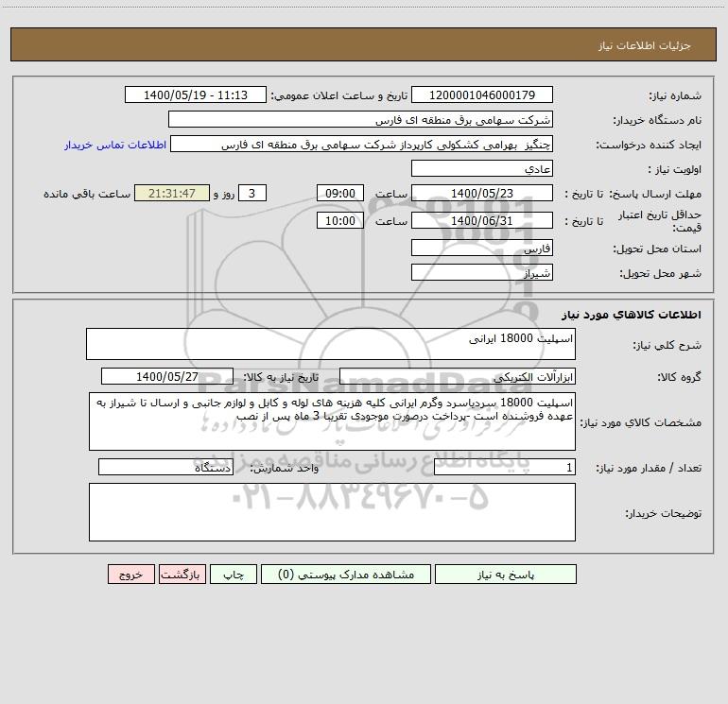Image resolution: width=728 pixels, height=704 pixels.
Task: Click the گروه کالا label
Action: (x=679, y=377)
